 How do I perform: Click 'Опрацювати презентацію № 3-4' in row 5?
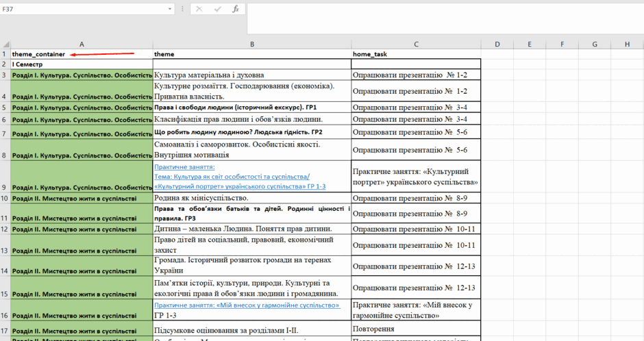[x=416, y=108]
